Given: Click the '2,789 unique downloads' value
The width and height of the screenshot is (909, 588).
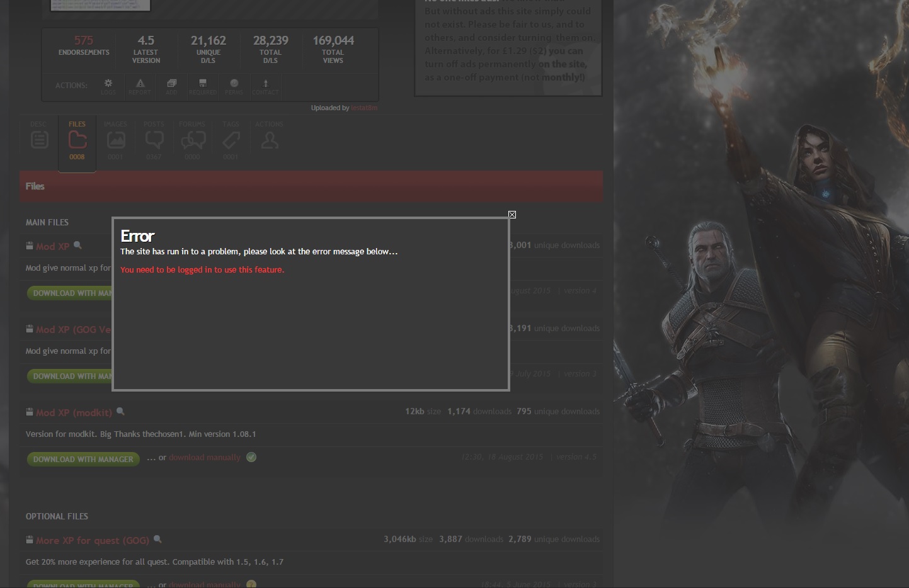Looking at the screenshot, I should [x=554, y=539].
